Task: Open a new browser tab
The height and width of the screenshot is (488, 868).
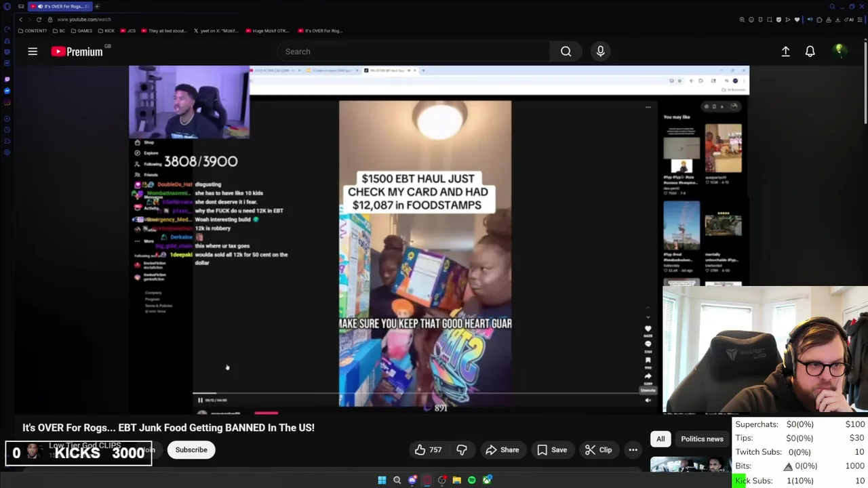Action: (x=96, y=6)
